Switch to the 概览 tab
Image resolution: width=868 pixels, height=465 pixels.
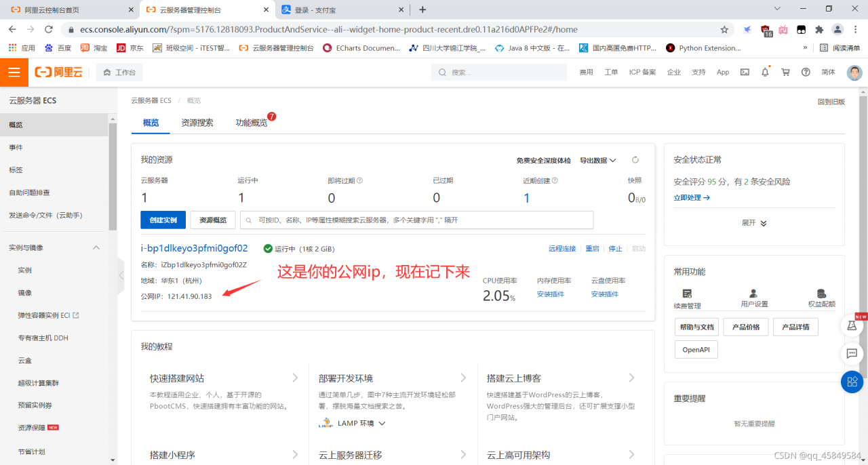[151, 123]
